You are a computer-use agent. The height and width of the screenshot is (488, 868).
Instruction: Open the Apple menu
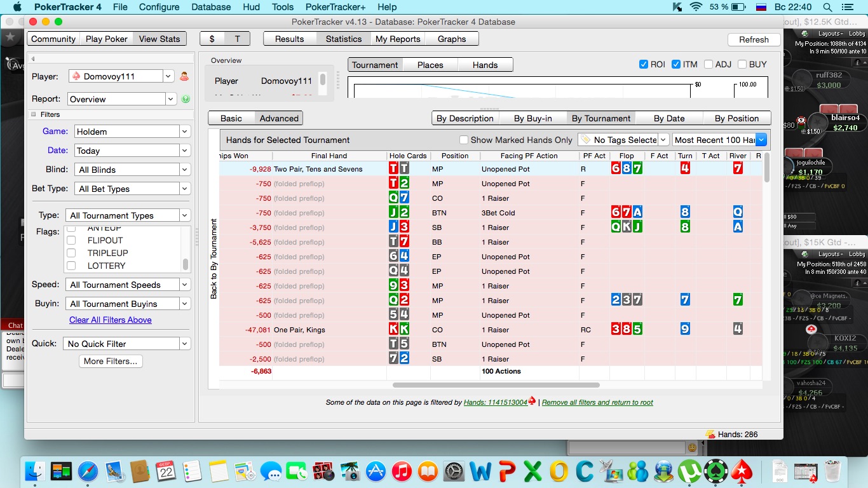17,7
